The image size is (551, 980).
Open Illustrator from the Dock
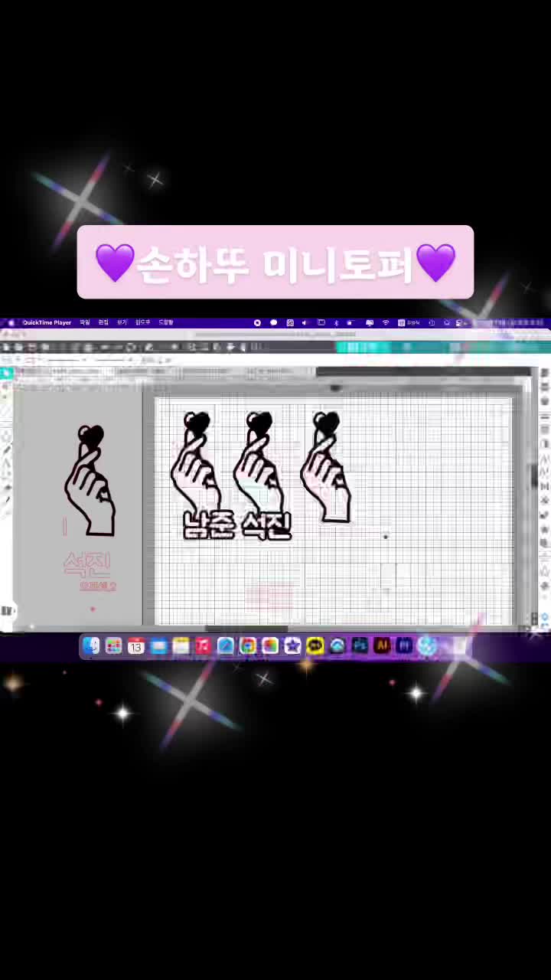(382, 646)
